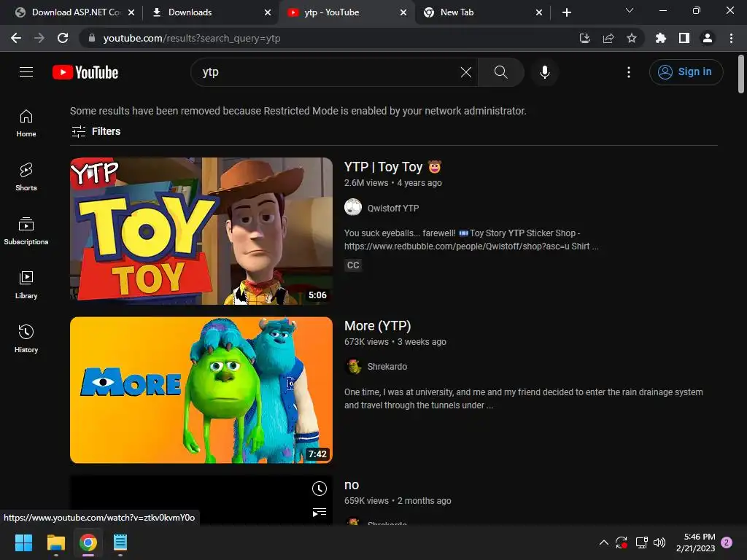747x560 pixels.
Task: Click '2.6M views' text under Toy Toy
Action: point(366,183)
